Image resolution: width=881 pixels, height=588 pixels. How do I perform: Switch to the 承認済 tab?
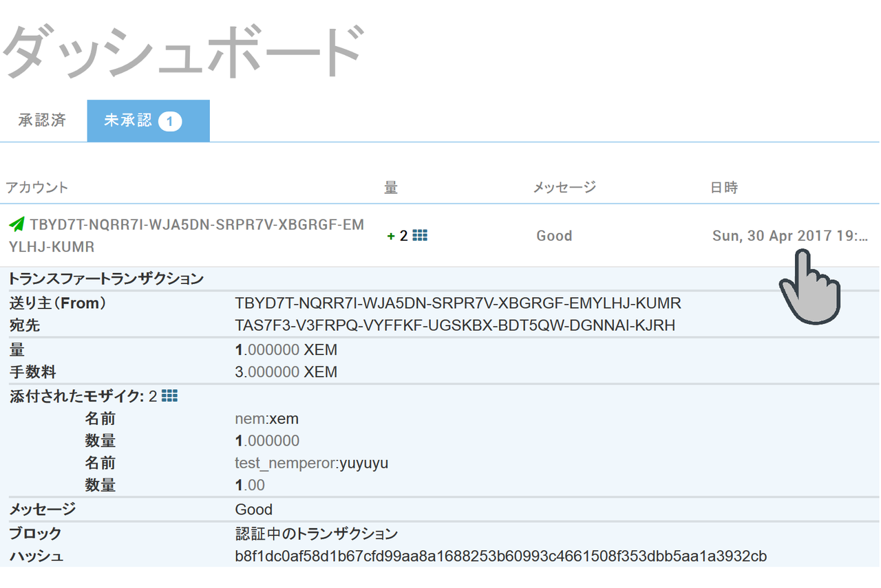(43, 120)
